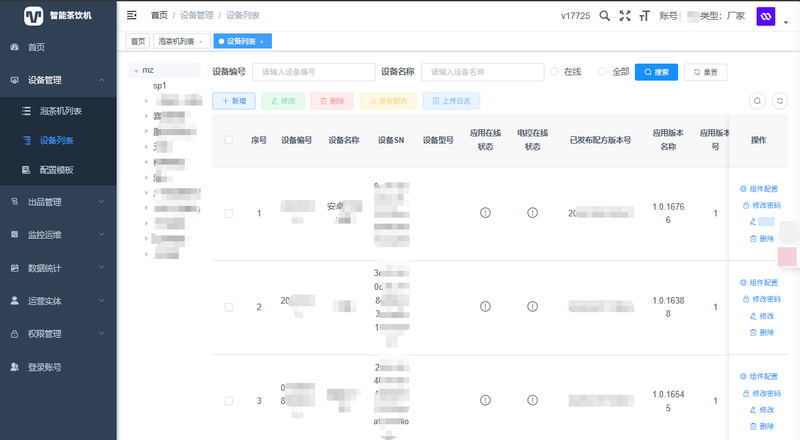Expand the 监控运维 sidebar menu
Image resolution: width=800 pixels, height=440 pixels.
pos(58,235)
